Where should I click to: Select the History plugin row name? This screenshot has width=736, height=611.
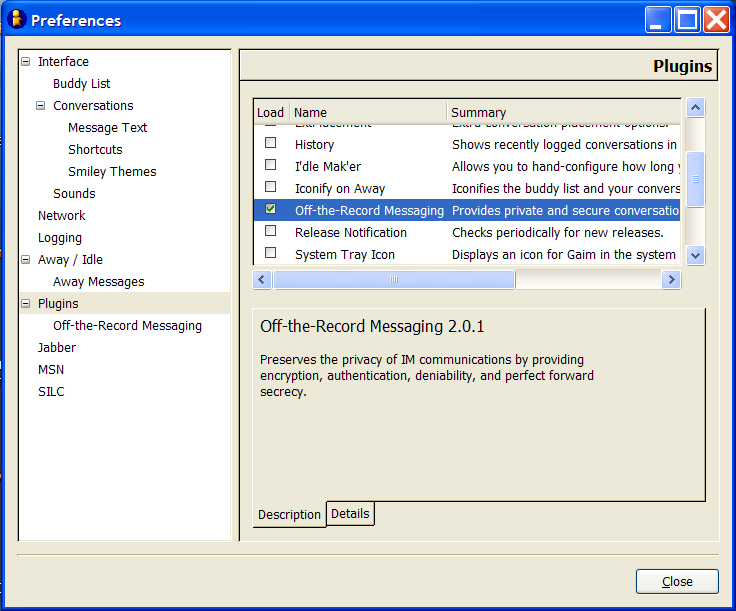(314, 145)
